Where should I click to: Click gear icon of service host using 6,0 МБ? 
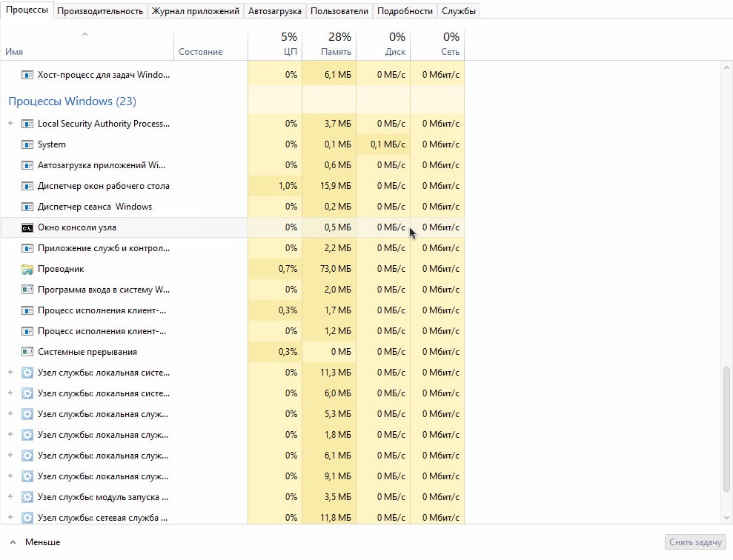point(27,393)
